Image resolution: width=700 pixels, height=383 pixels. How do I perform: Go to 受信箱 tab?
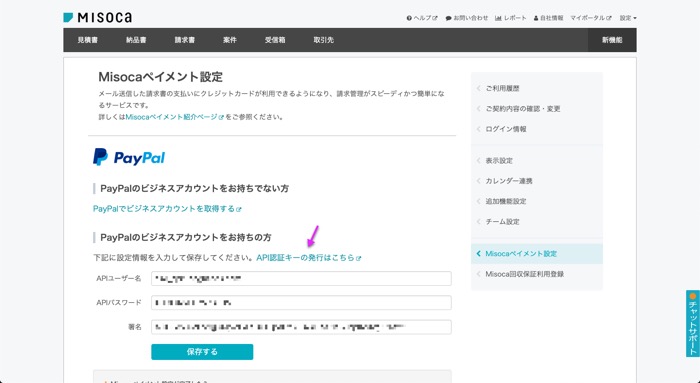[x=275, y=40]
